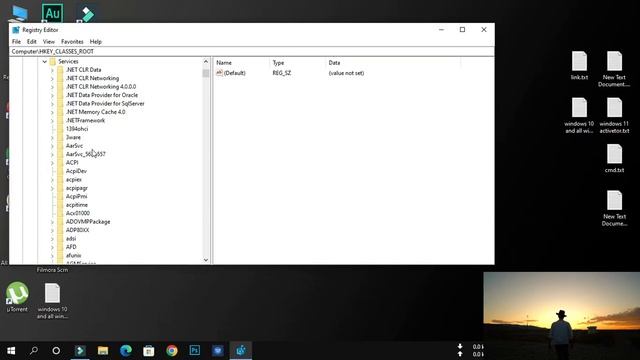Open the Help menu
The width and height of the screenshot is (640, 360).
click(x=96, y=42)
